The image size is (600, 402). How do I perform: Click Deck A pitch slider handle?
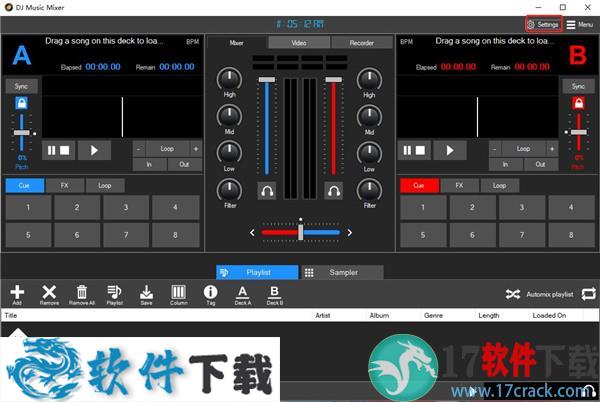pyautogui.click(x=21, y=133)
